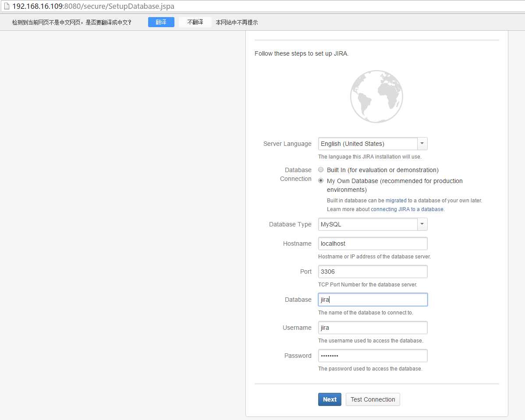525x420 pixels.
Task: Click the English (United States) language field
Action: tap(368, 144)
